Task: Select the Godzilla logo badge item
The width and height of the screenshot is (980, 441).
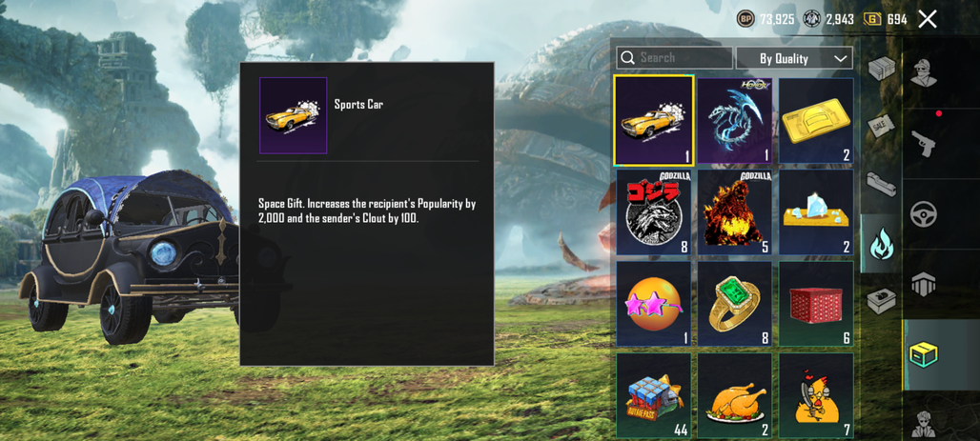Action: 654,212
